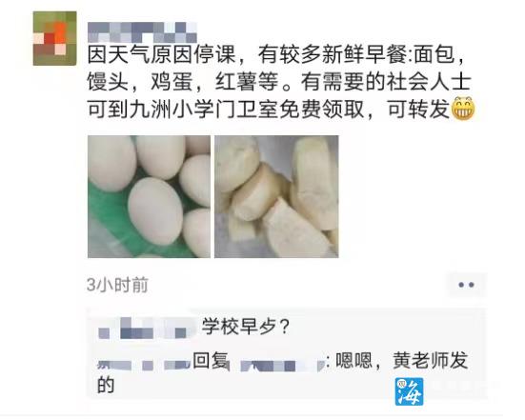Screen dimensions: 525x420
Task: Tap the replied-to user's name after 回复
Action: 282,365
